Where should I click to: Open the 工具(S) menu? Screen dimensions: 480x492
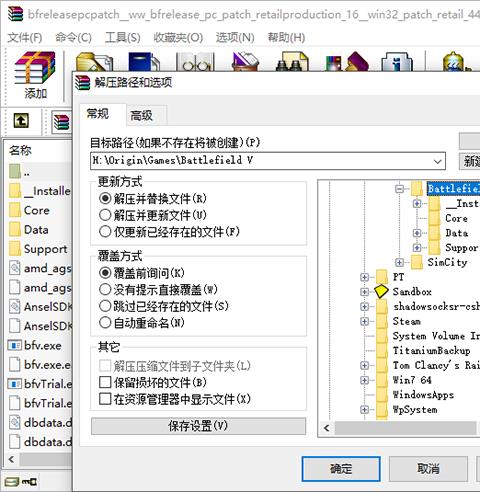tap(122, 37)
